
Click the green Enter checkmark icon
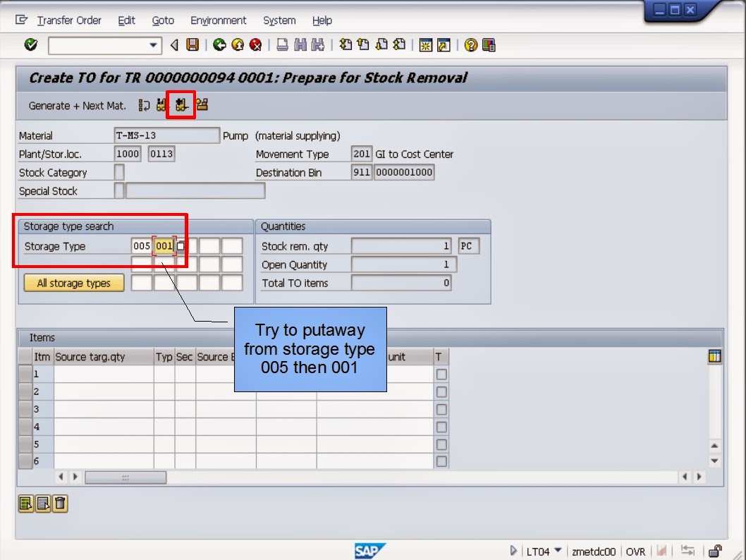tap(30, 44)
